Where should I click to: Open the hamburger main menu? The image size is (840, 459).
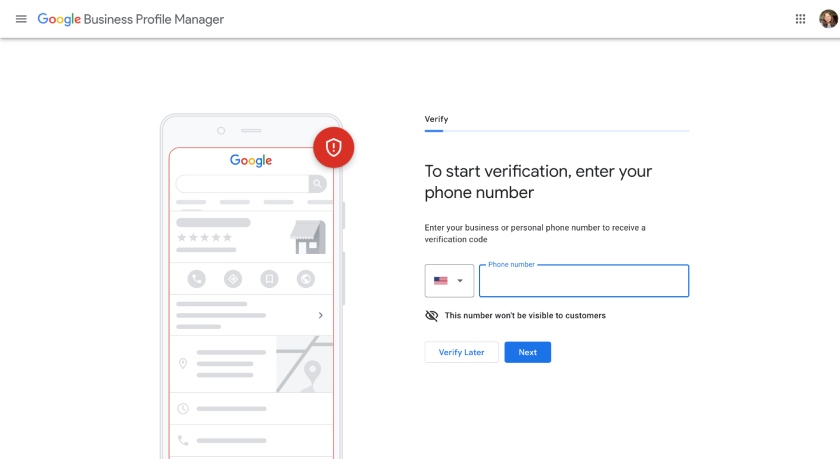coord(21,19)
